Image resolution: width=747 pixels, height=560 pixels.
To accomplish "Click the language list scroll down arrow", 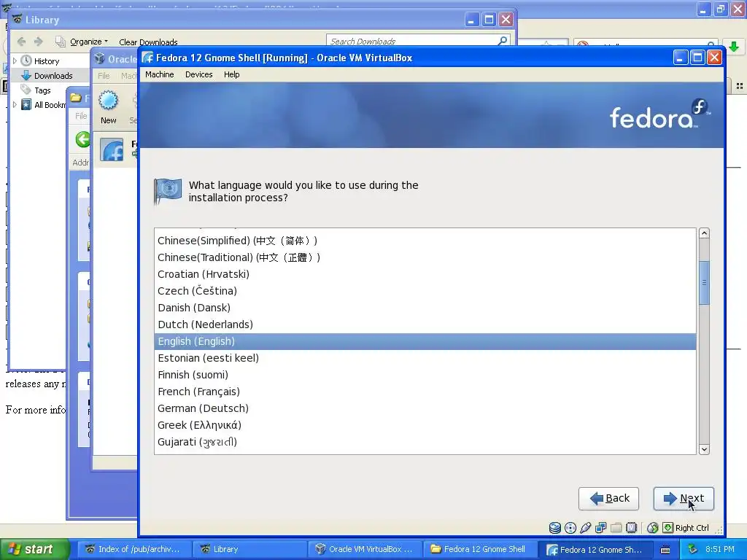I will coord(704,449).
